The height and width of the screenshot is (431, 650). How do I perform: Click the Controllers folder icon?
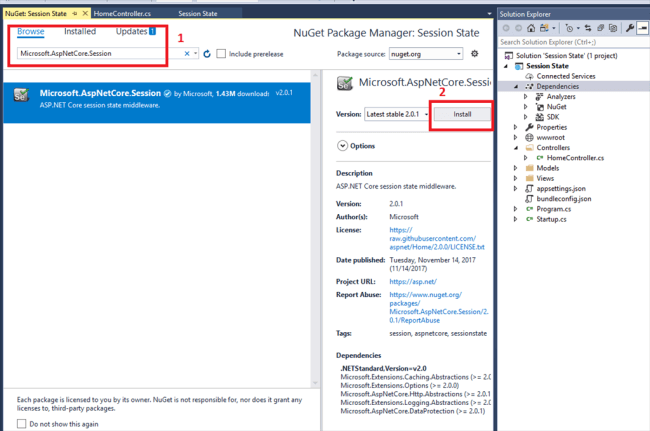(x=529, y=148)
